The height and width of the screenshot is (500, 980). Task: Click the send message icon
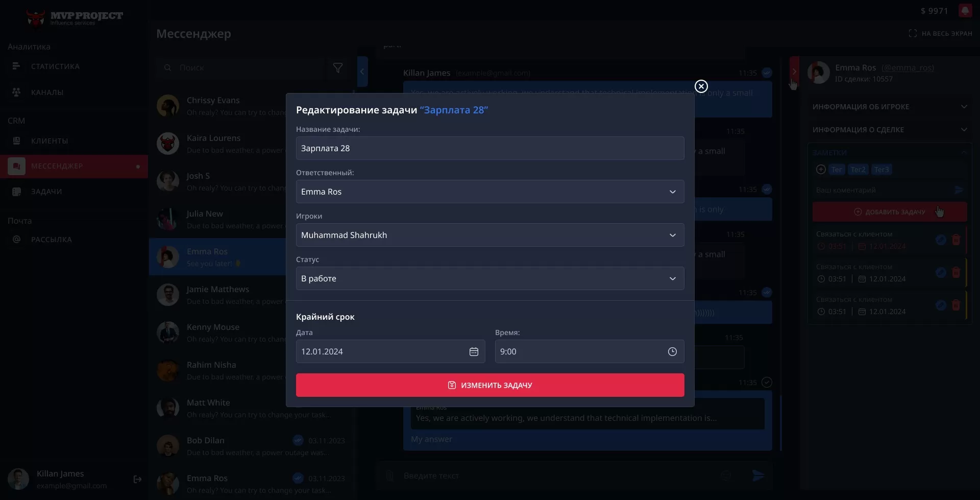(x=758, y=475)
